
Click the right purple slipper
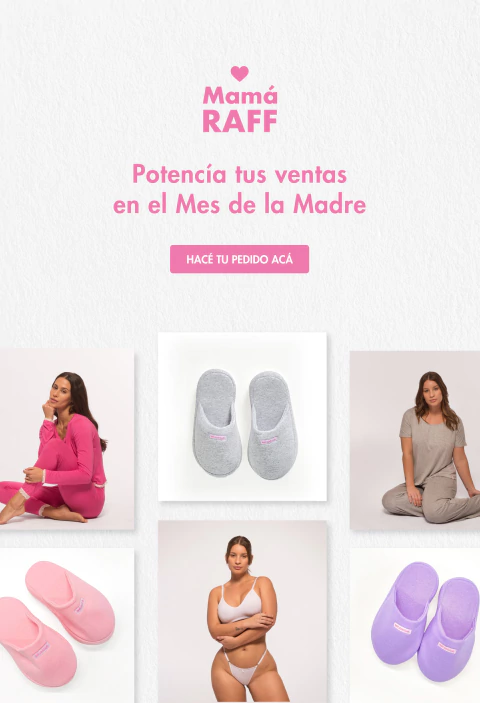pos(449,629)
